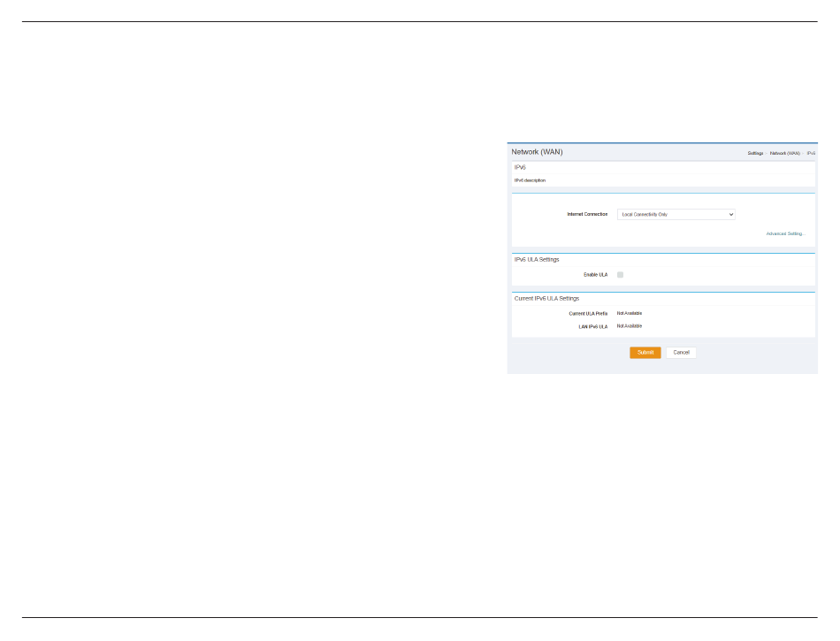Open the Advanced Setting link
Screen dimensions: 840x641
coord(785,233)
